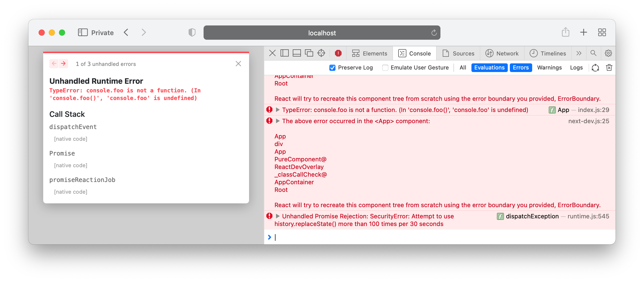644x282 pixels.
Task: Dock the Web Inspector to the bottom
Action: click(297, 53)
